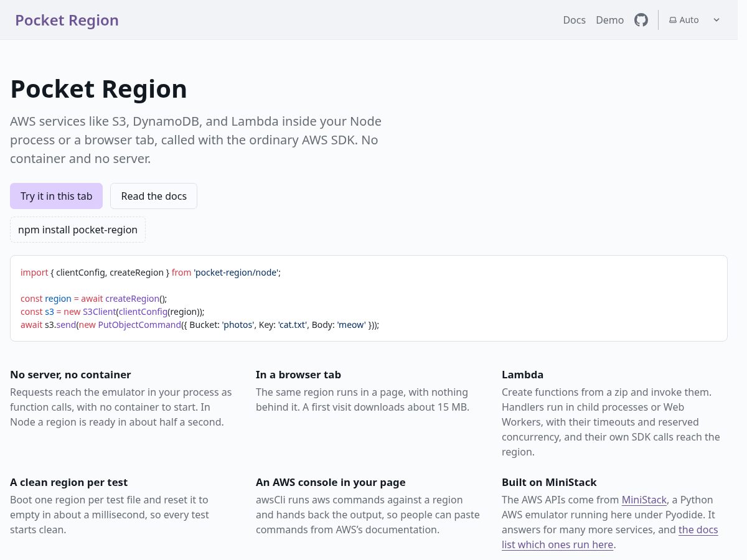Click the main Pocket Region page heading
This screenshot has width=747, height=560.
tap(98, 89)
